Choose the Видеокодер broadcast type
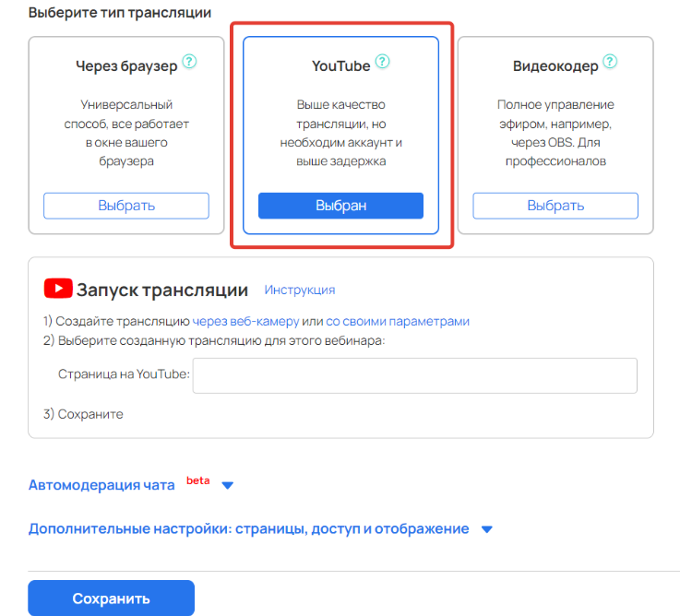Viewport: 680px width, 616px height. (555, 206)
